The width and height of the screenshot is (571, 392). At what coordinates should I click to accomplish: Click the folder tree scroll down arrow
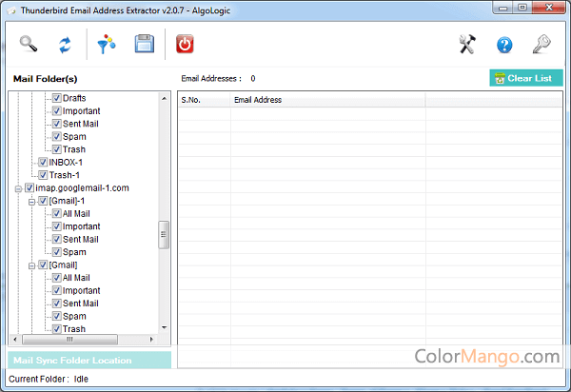point(165,327)
